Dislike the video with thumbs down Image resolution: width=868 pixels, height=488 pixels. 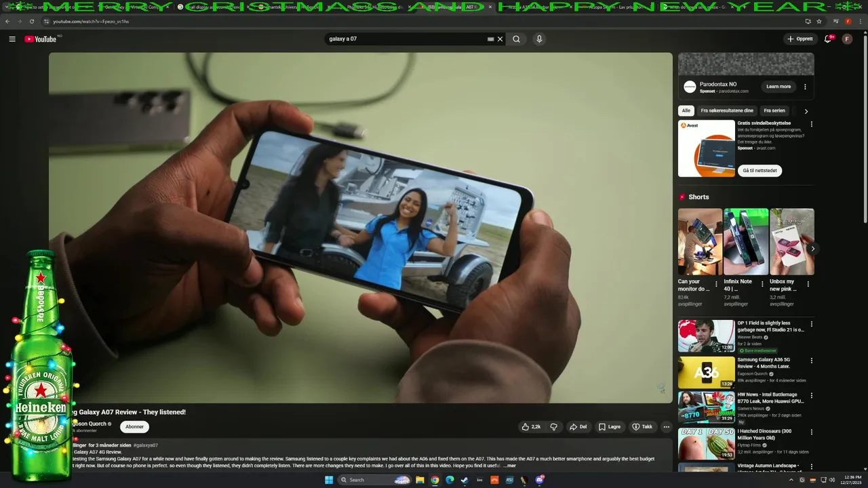pos(554,427)
